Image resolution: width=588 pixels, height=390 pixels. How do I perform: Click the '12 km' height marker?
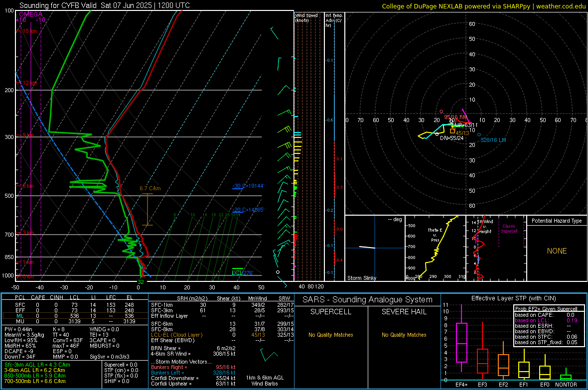click(x=29, y=83)
